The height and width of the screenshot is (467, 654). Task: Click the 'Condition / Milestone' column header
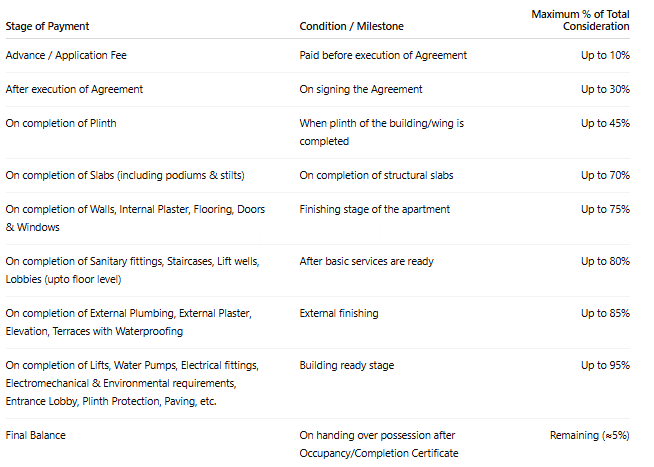click(350, 25)
